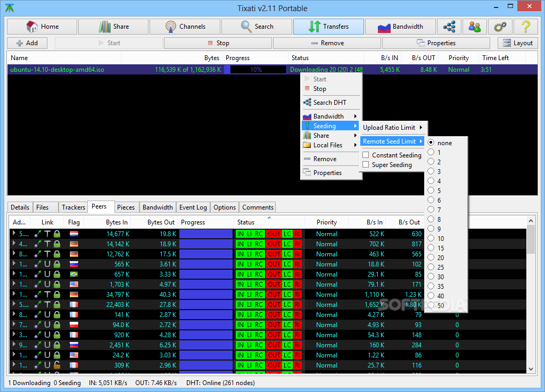Switch to the Comments tab
Screen dimensions: 545x392
coord(258,207)
